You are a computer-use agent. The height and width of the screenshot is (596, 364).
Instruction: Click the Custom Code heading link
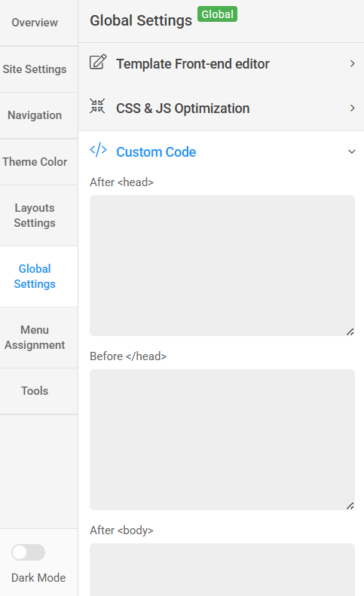[x=156, y=152]
